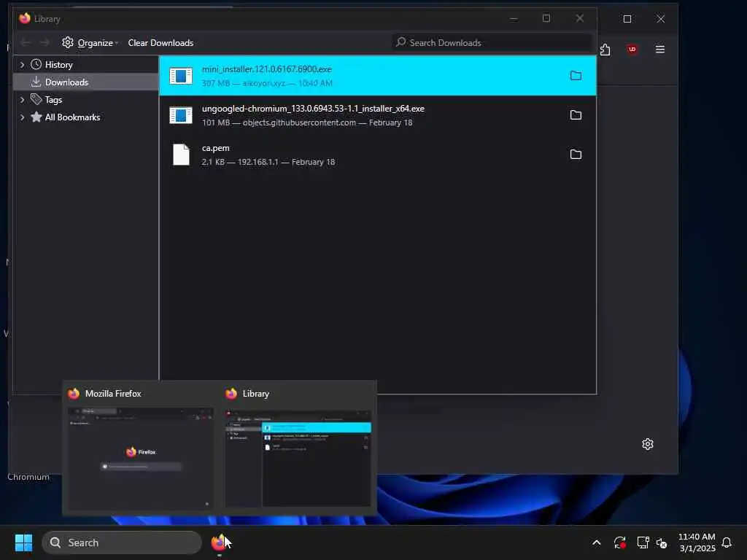Open new tab settings gear in Firefox

pos(648,444)
